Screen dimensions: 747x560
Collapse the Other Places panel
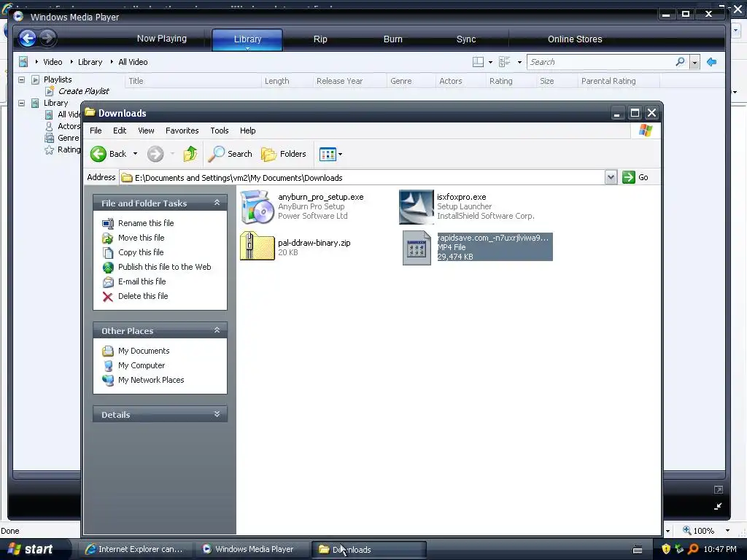(x=217, y=330)
